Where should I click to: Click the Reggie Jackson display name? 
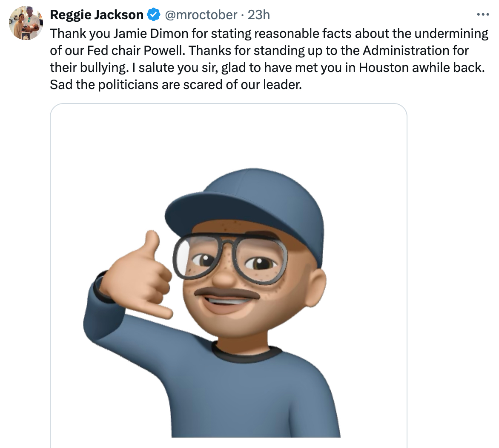[97, 15]
